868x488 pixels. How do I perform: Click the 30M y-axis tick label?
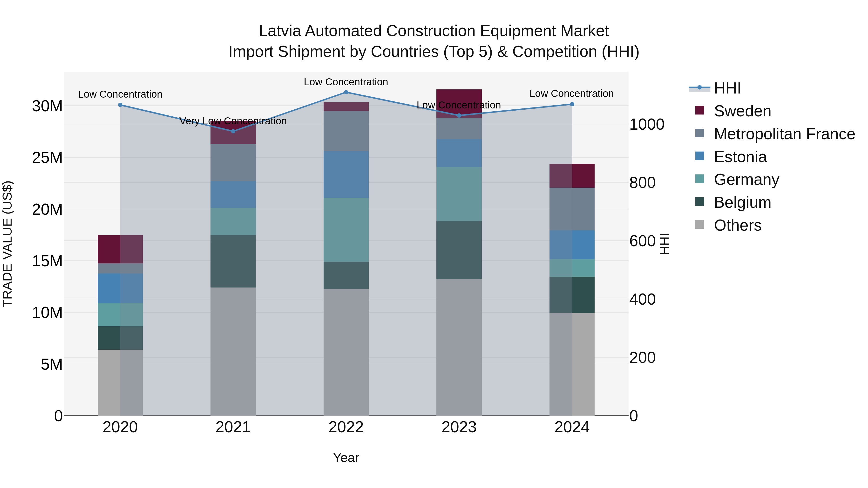(x=47, y=106)
